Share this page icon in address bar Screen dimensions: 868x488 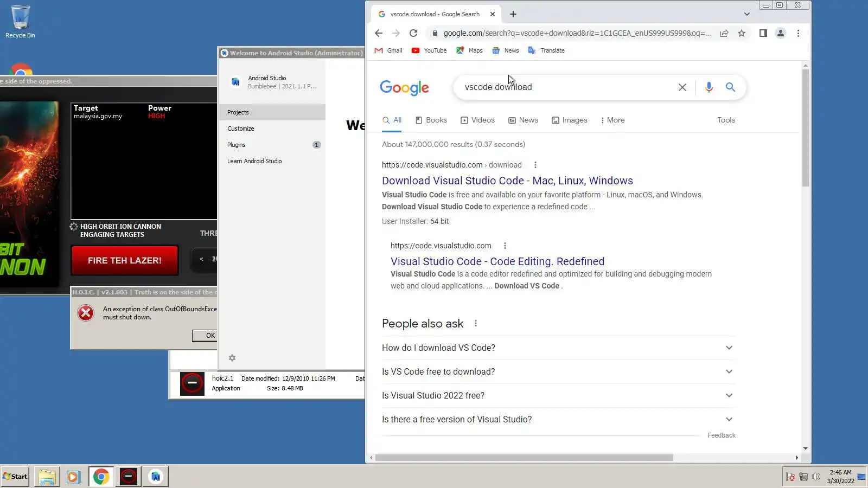(724, 33)
